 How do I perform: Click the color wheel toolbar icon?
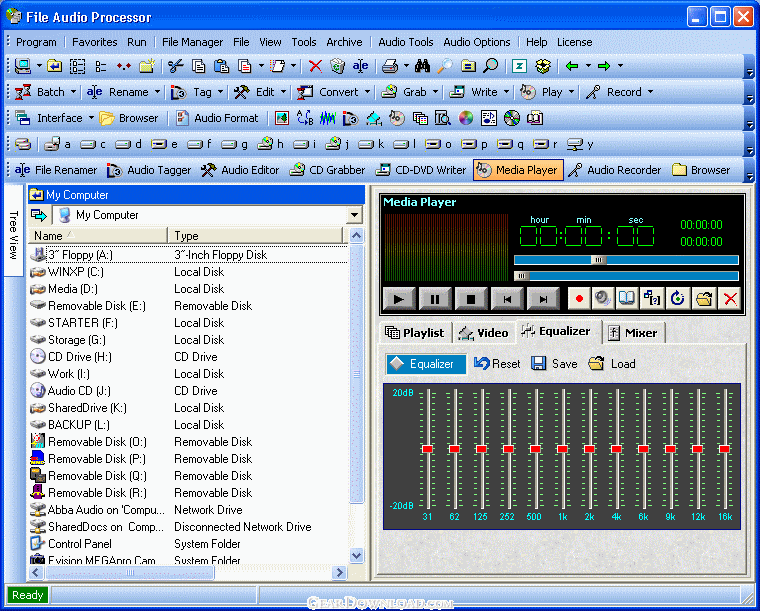tap(466, 118)
